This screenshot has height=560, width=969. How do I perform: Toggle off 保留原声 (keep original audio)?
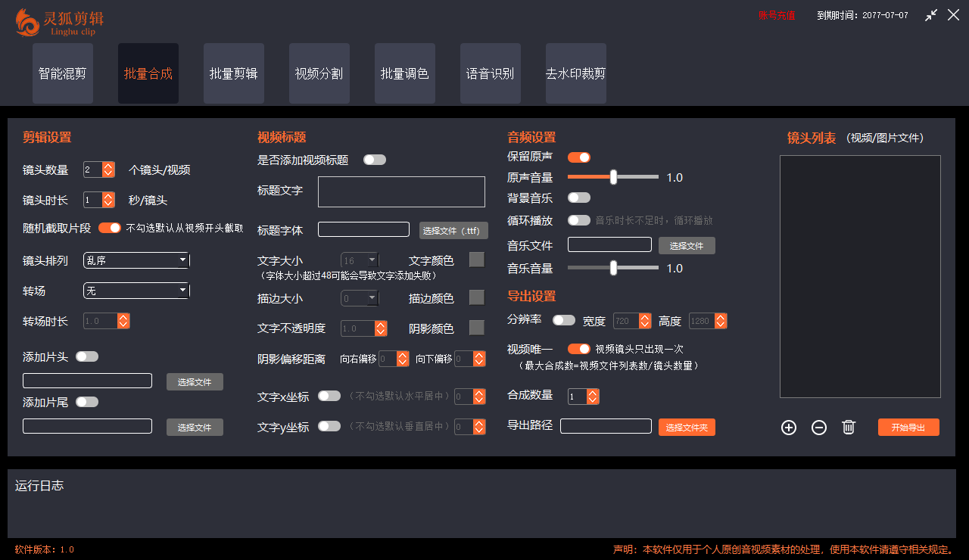point(578,157)
